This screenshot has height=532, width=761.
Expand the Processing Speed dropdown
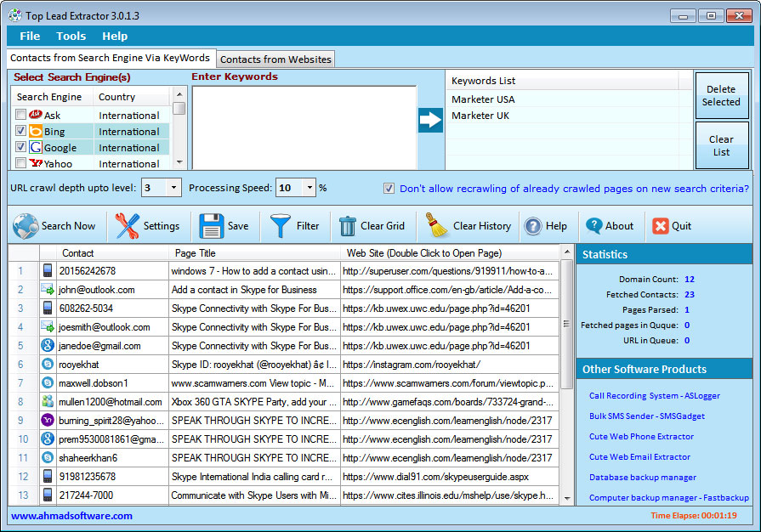(309, 188)
